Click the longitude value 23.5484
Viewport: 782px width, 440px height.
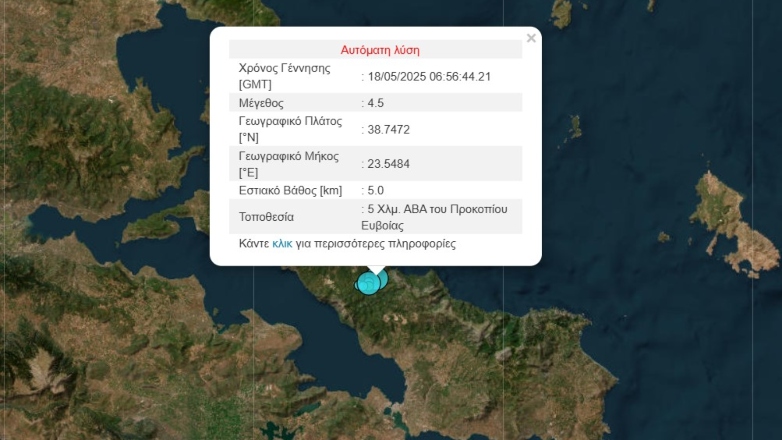[390, 164]
